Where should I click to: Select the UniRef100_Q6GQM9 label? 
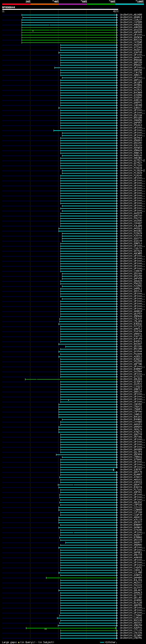coord(131,450)
